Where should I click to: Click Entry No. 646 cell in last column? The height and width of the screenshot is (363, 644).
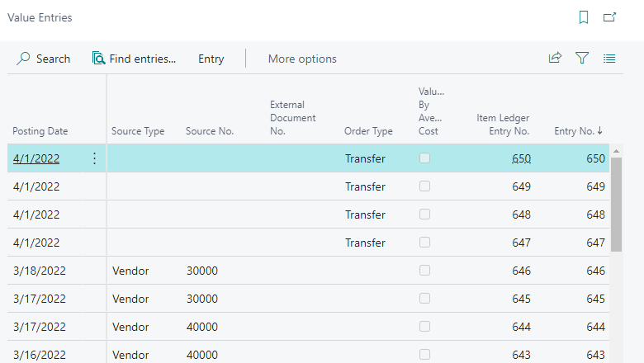click(595, 271)
